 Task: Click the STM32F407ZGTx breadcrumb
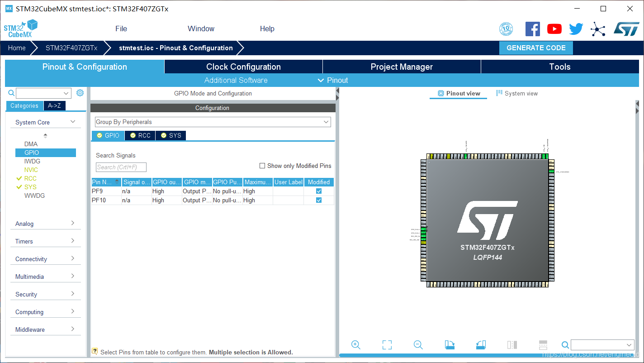tap(71, 48)
